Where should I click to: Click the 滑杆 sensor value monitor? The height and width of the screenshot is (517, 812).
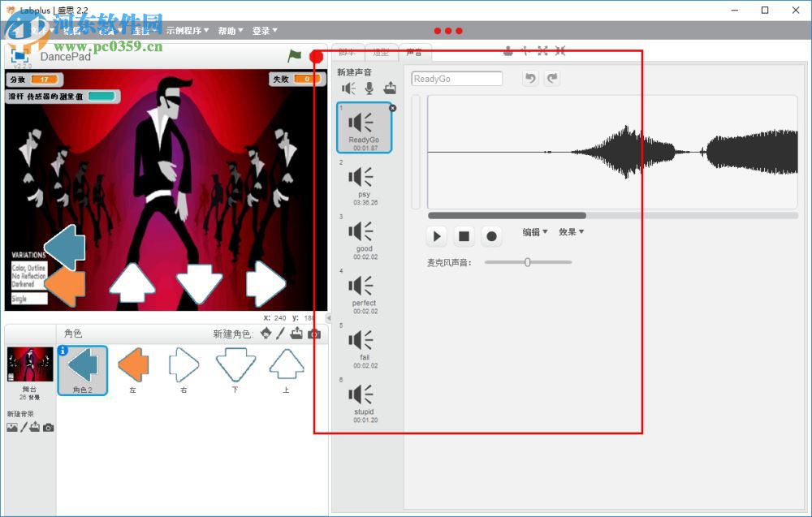click(x=63, y=97)
